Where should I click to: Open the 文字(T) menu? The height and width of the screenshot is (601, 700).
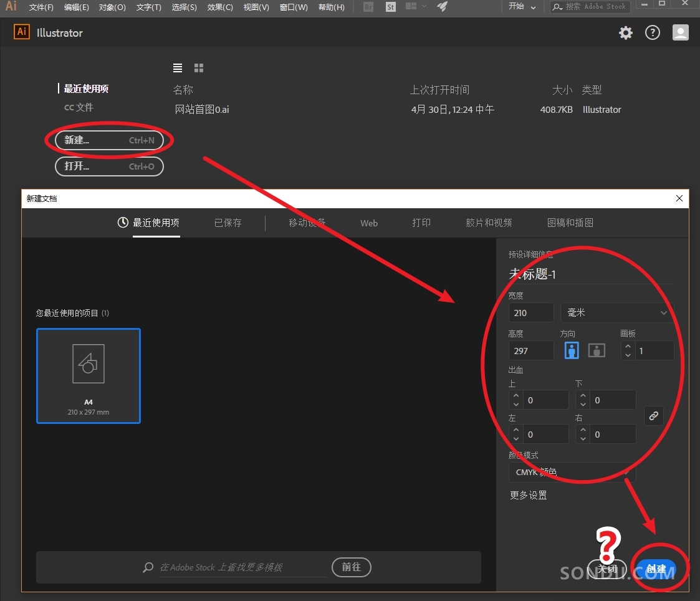148,7
